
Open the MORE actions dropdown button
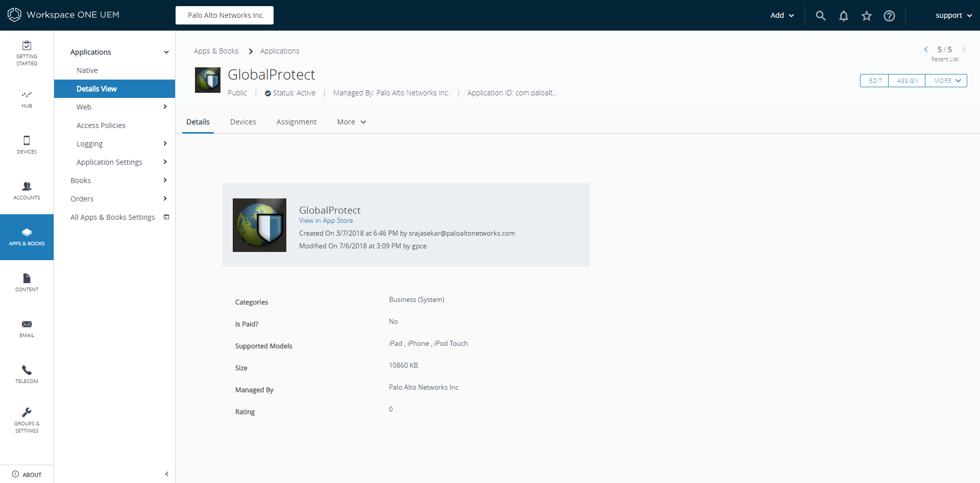946,81
